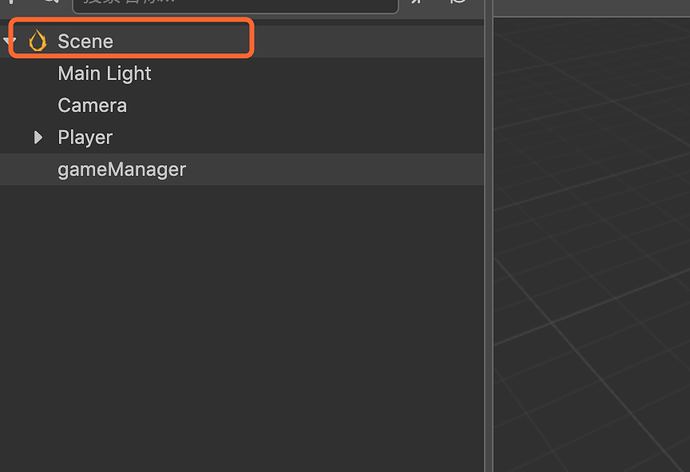Click the collapse-all icon beside search field
The height and width of the screenshot is (472, 690).
click(418, 3)
